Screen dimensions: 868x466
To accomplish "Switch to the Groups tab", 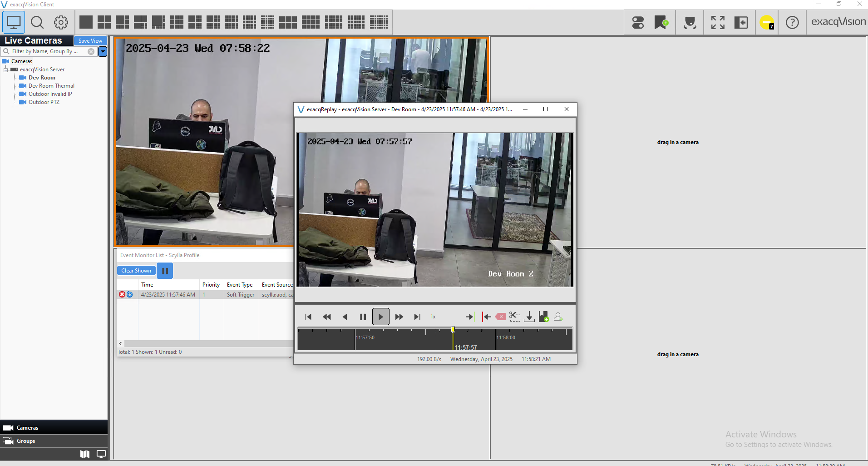I will [x=26, y=441].
